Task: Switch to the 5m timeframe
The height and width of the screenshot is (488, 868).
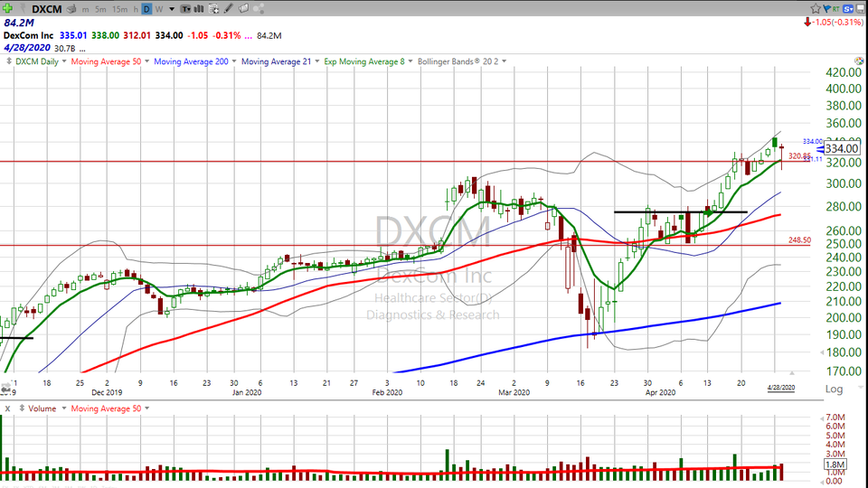Action: [x=100, y=9]
